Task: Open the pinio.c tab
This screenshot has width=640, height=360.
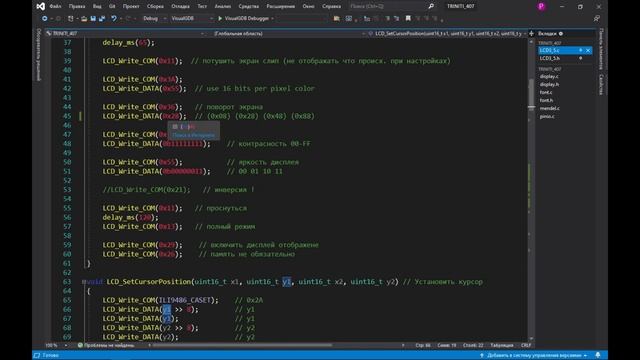Action: 547,116
